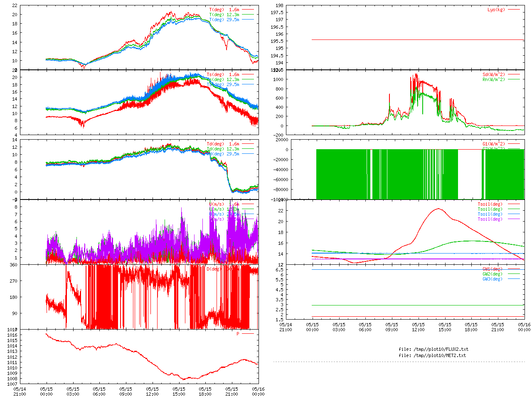
Task: Click the '05/15 12:00' label under the pressure plot
Action: 152,392
